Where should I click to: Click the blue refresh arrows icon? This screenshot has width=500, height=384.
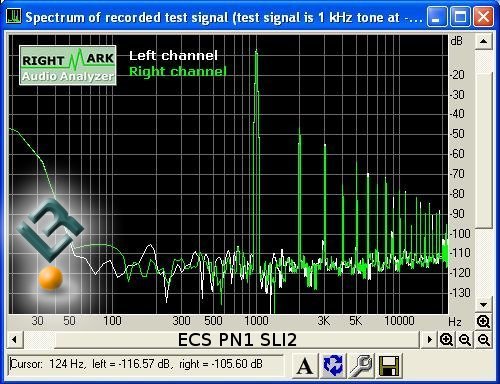click(333, 365)
